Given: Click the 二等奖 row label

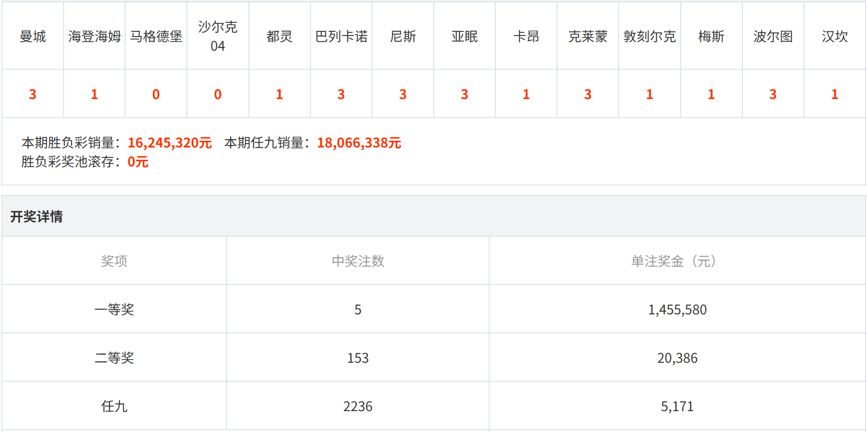Looking at the screenshot, I should click(x=114, y=358).
